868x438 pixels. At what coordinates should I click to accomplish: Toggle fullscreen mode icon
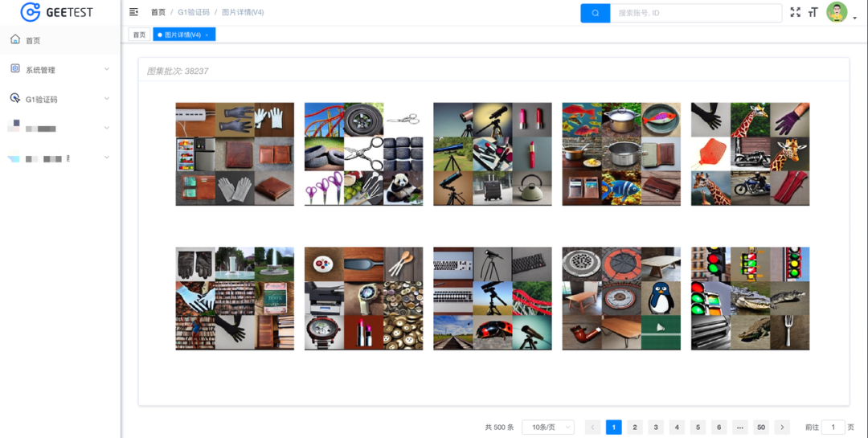pyautogui.click(x=795, y=12)
